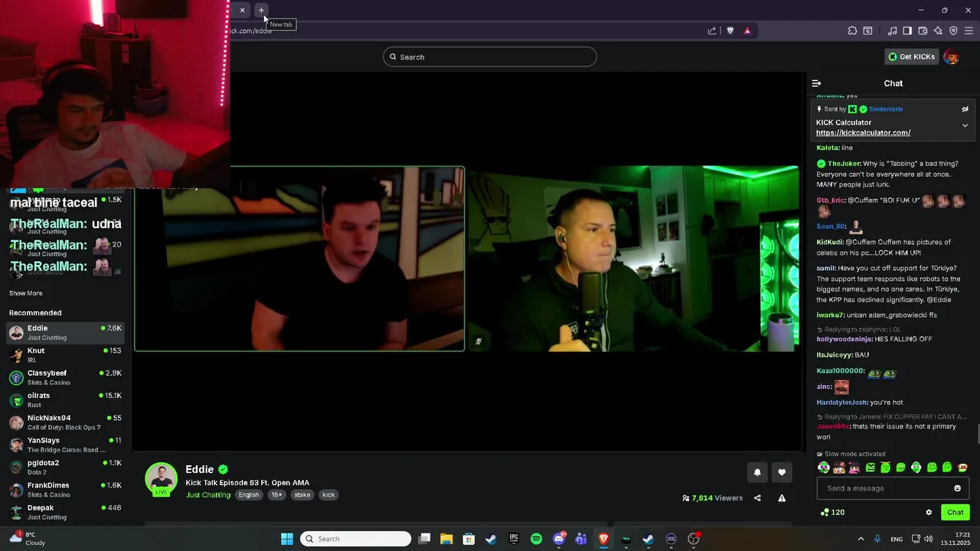The image size is (980, 551).
Task: Open the Windows taskbar search box
Action: 356,539
